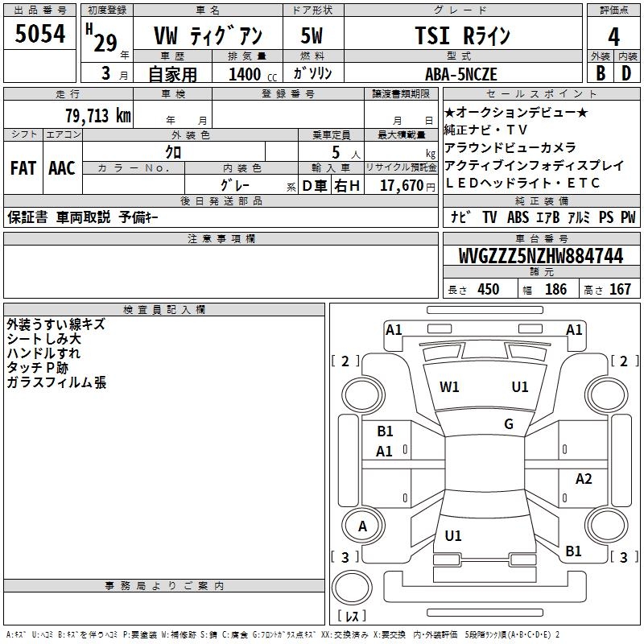Select the U1 marker on the hood

520,387
